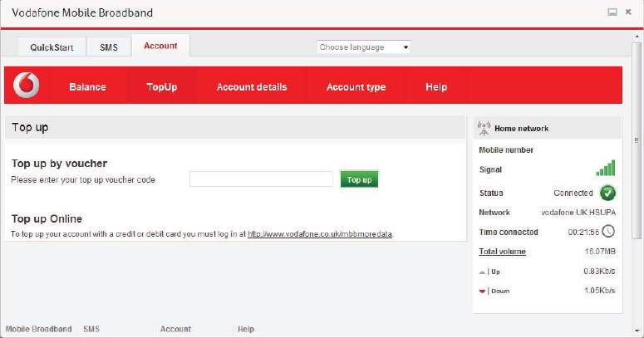Click the voucher code input field

pos(261,179)
